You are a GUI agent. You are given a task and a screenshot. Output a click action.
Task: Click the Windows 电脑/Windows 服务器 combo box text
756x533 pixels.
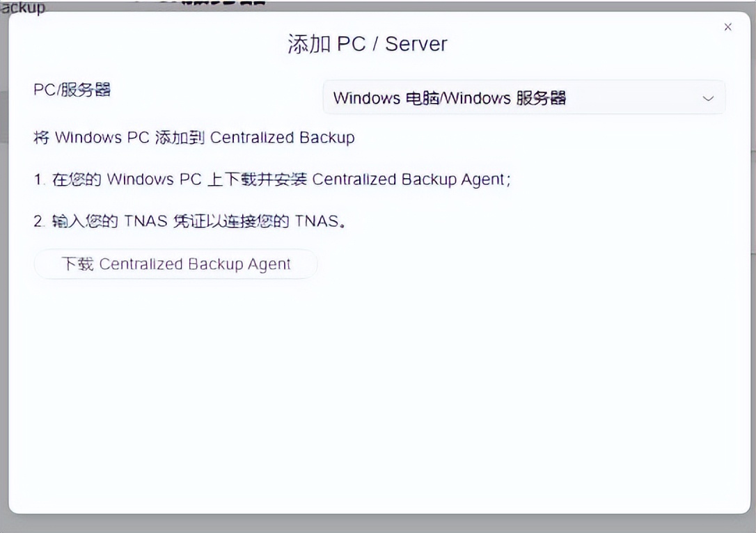tap(450, 98)
